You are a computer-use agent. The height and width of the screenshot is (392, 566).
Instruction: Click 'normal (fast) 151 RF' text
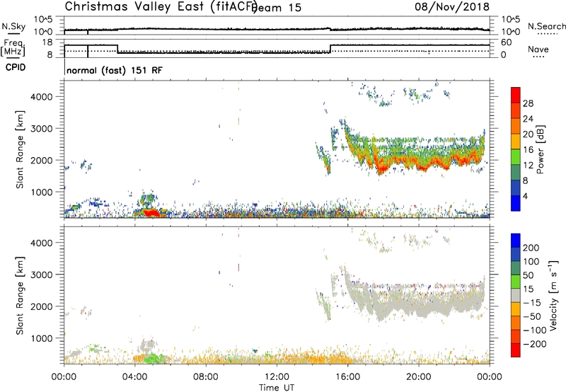115,70
